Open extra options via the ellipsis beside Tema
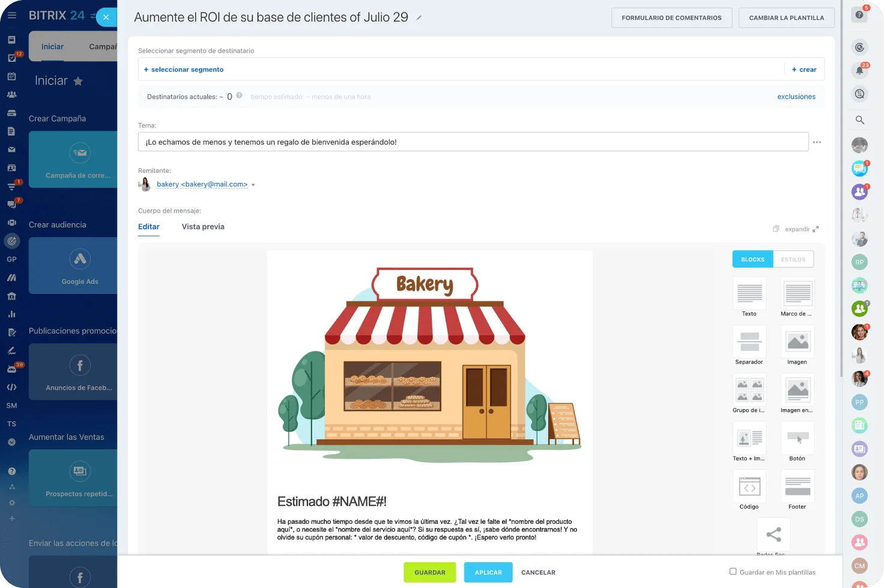 [x=817, y=142]
